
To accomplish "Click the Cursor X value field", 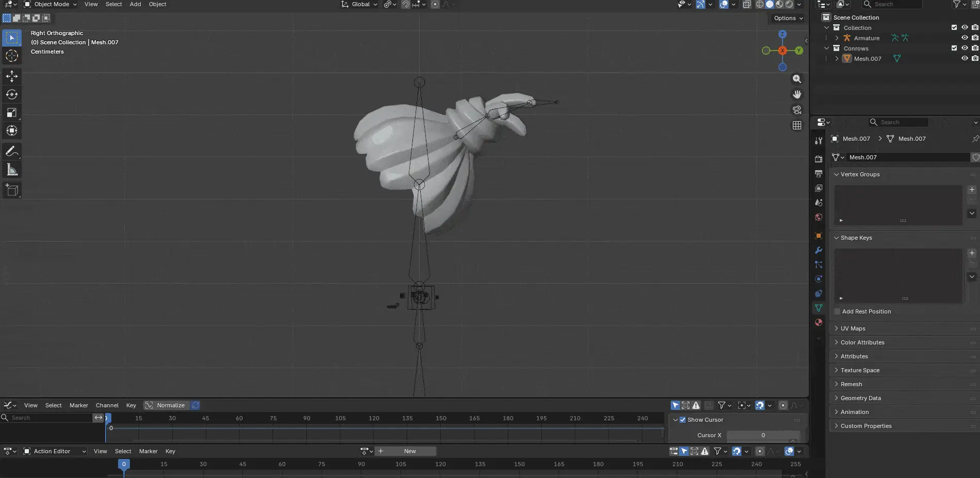I will coord(763,435).
